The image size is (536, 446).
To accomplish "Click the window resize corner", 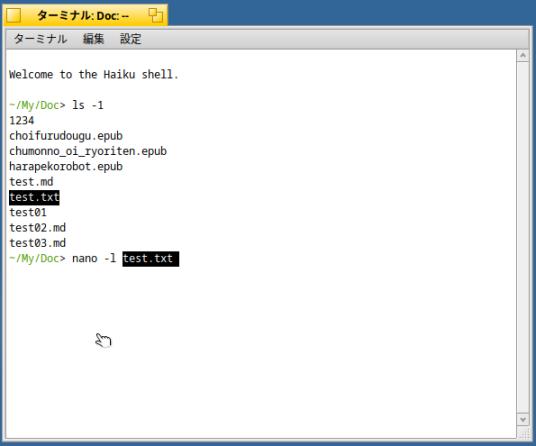I will pos(523,434).
